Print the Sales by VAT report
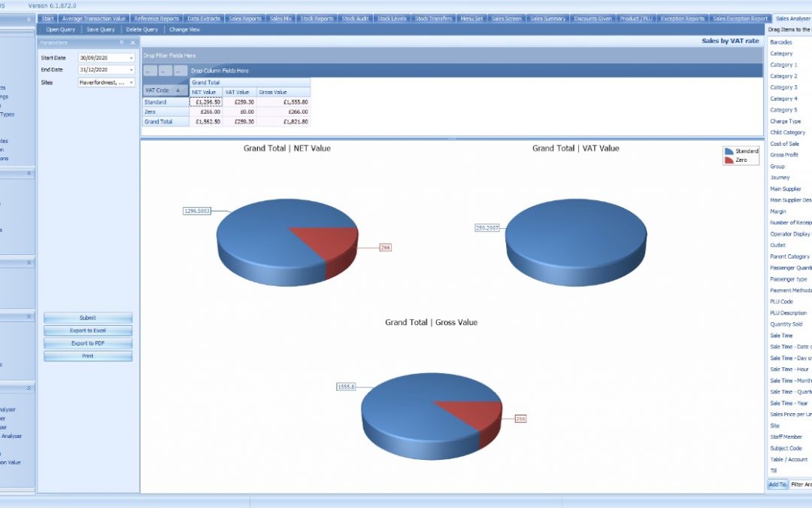 coord(87,355)
